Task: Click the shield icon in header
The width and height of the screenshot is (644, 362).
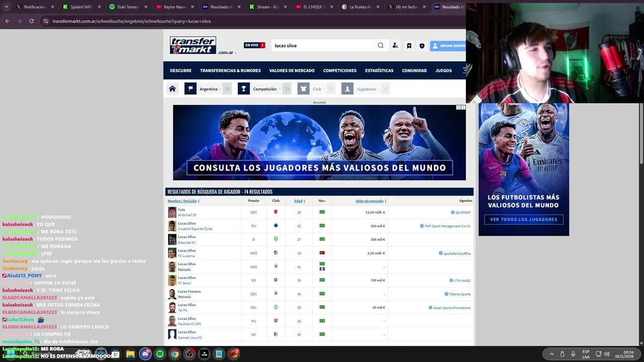Action: pyautogui.click(x=422, y=46)
